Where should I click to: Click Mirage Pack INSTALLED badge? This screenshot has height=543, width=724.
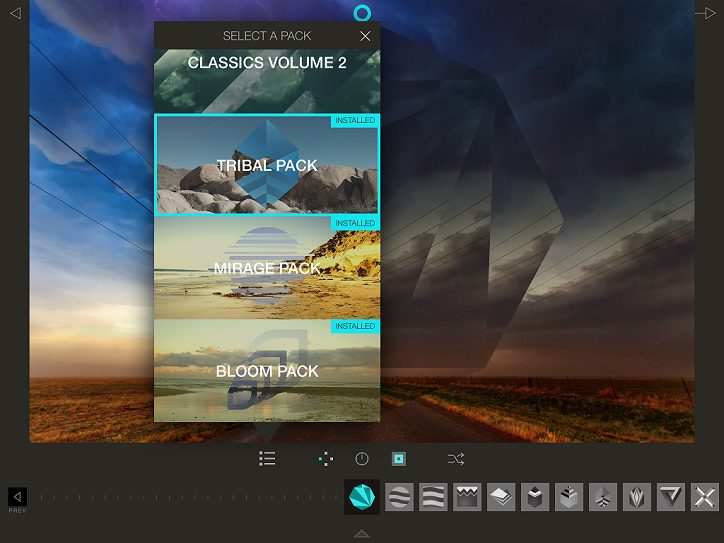(x=355, y=223)
